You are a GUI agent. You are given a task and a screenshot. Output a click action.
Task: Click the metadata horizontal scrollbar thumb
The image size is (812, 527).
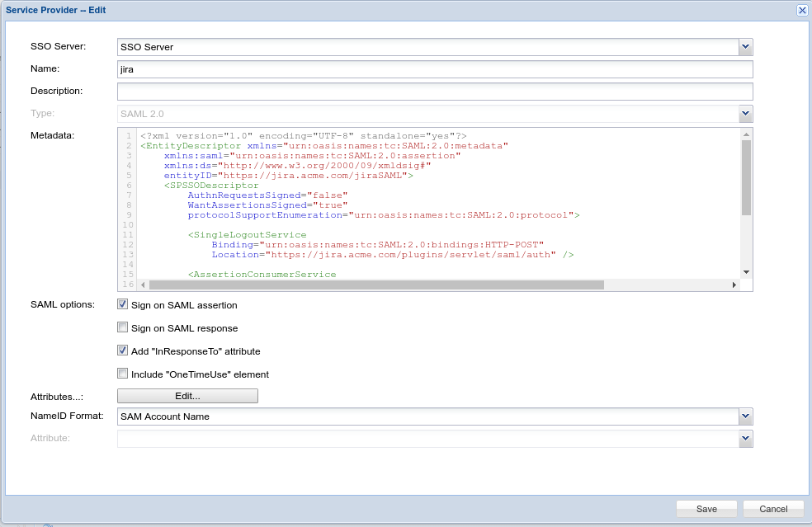pyautogui.click(x=376, y=285)
